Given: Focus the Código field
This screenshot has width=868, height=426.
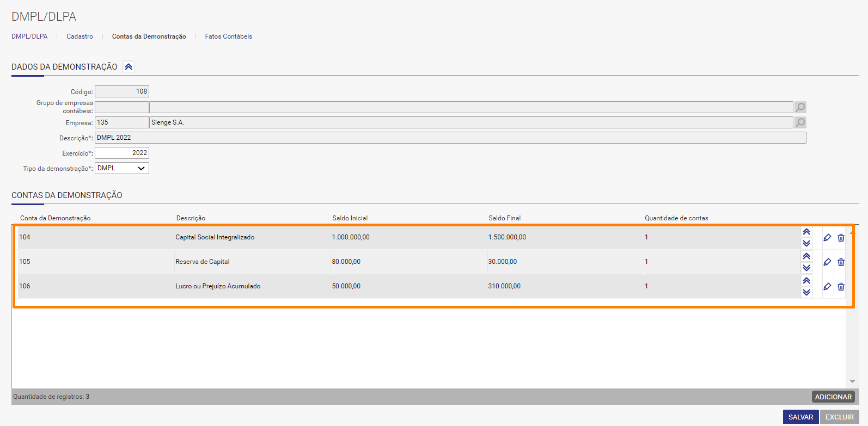Looking at the screenshot, I should (x=122, y=91).
